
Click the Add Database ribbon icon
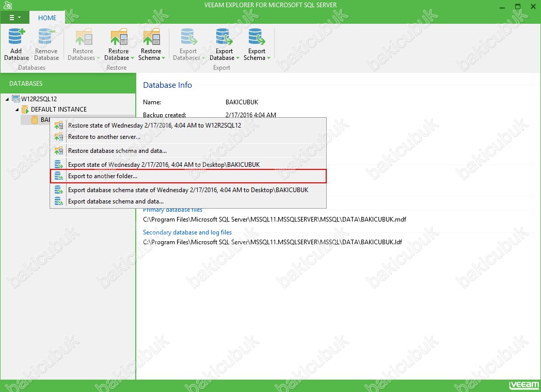click(17, 37)
